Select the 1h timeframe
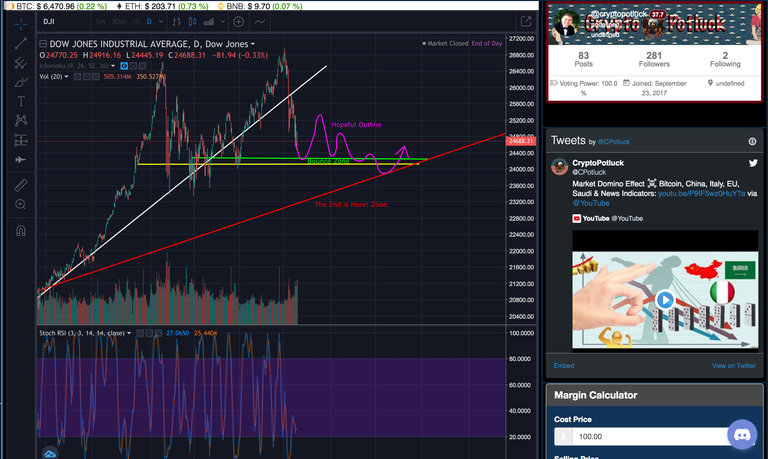This screenshot has height=459, width=768. (136, 22)
